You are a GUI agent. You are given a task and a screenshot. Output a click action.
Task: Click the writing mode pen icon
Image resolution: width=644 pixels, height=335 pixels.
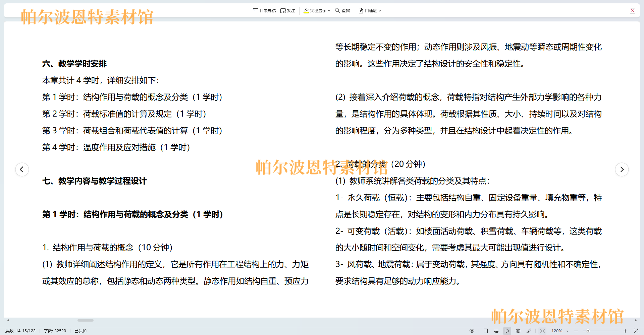pyautogui.click(x=529, y=331)
